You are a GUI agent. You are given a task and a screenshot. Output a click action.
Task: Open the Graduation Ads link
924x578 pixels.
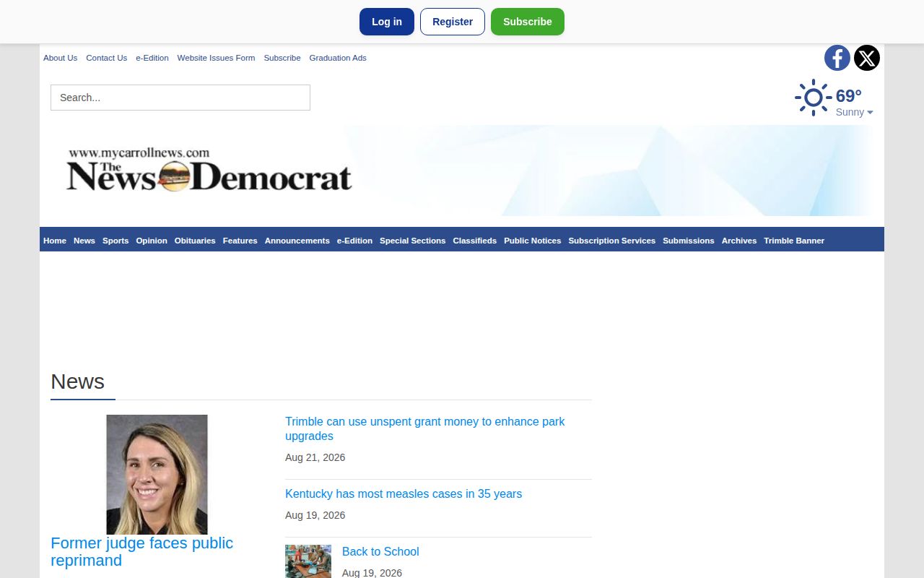338,58
